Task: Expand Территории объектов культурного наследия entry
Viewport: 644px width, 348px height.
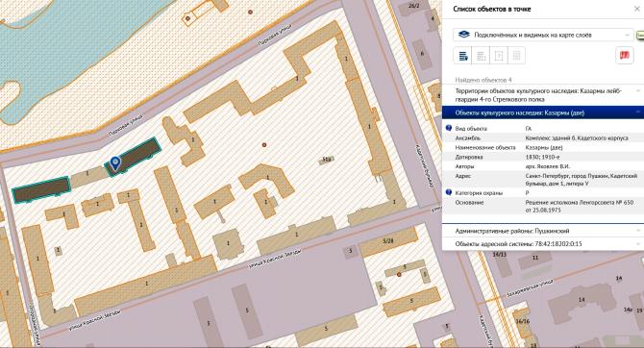Action: click(x=542, y=95)
